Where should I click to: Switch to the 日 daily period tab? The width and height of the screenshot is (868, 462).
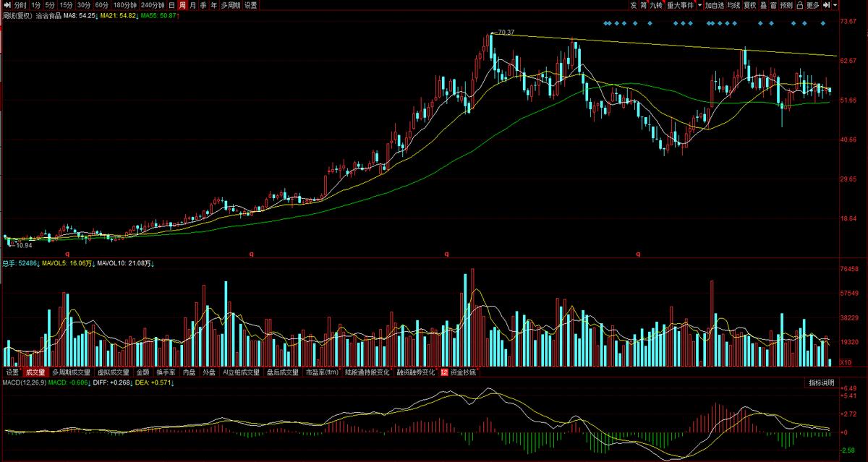pos(171,5)
